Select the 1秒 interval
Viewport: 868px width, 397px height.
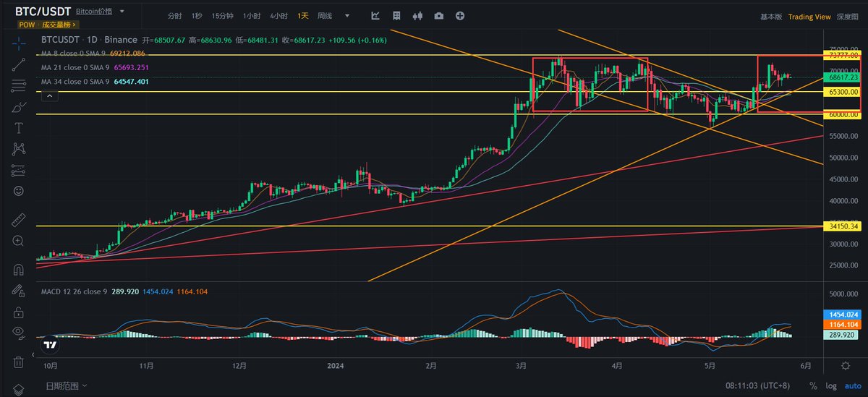point(197,16)
